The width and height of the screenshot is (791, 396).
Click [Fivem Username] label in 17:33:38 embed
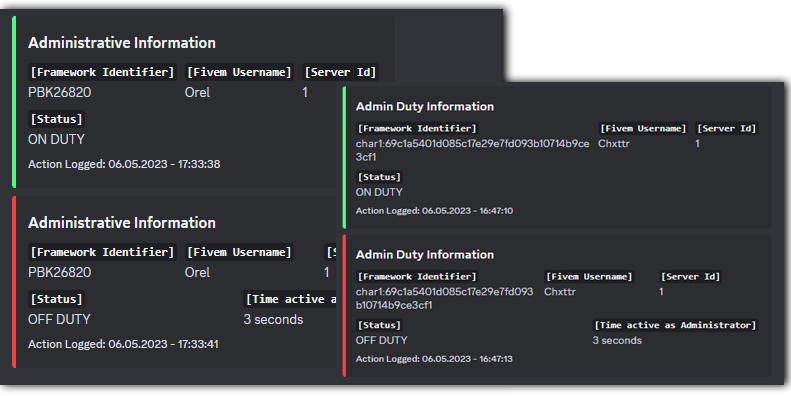(x=239, y=72)
